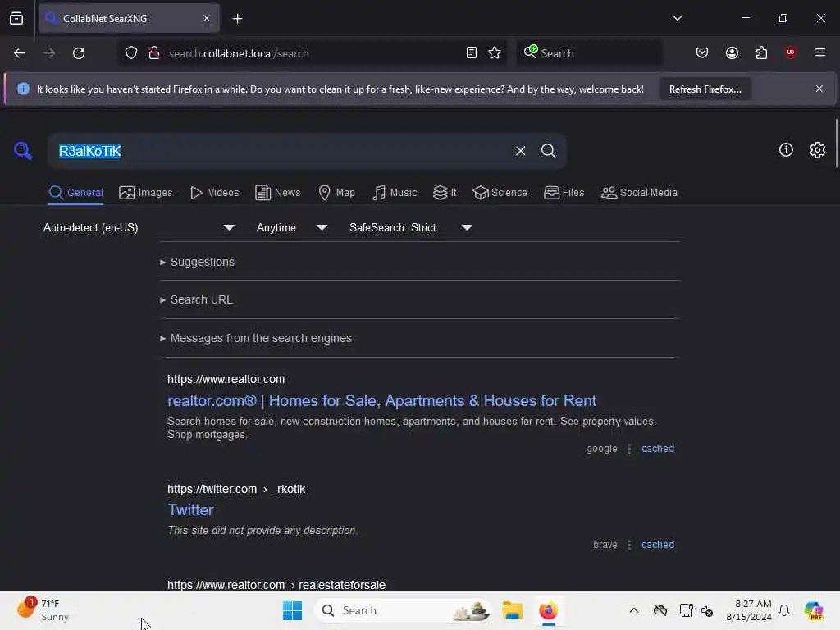
Task: Go back to previous page
Action: pyautogui.click(x=20, y=53)
